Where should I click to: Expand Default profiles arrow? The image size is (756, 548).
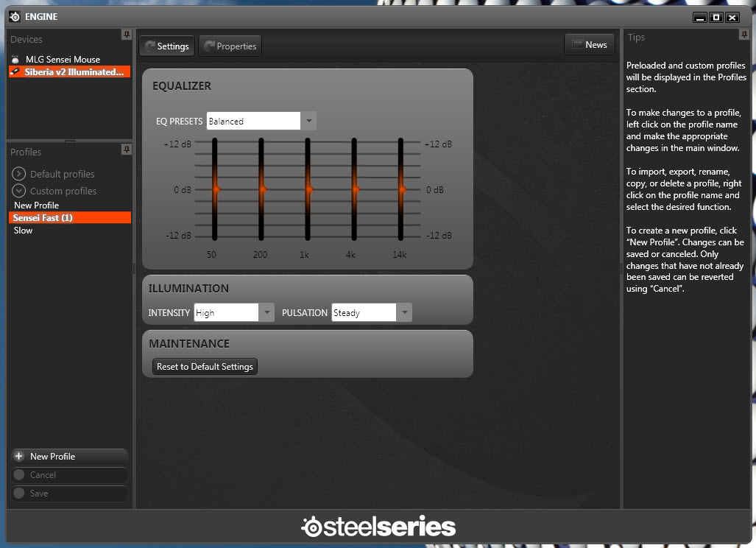coord(19,174)
